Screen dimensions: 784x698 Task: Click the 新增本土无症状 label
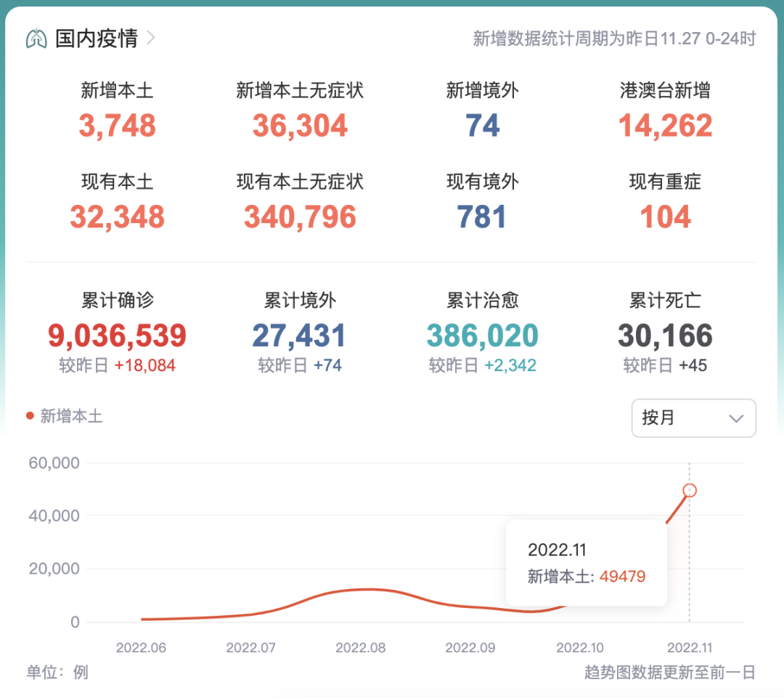(x=300, y=91)
